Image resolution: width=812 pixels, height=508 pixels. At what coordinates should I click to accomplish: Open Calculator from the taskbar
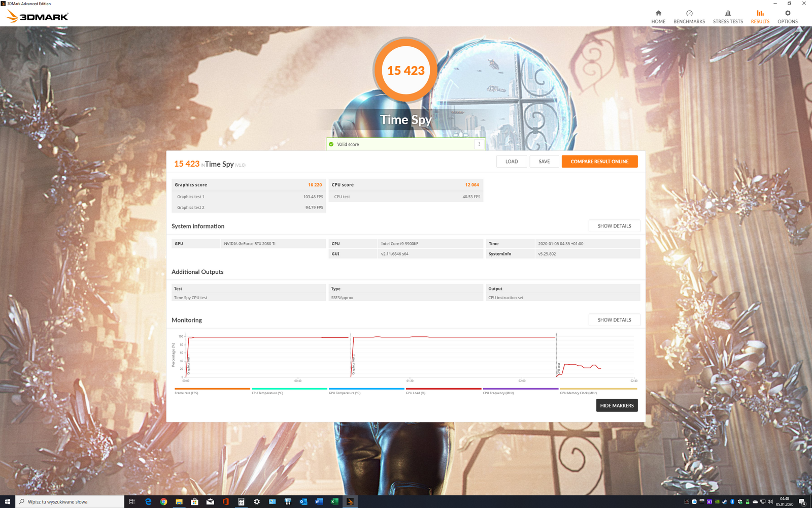coord(241,501)
